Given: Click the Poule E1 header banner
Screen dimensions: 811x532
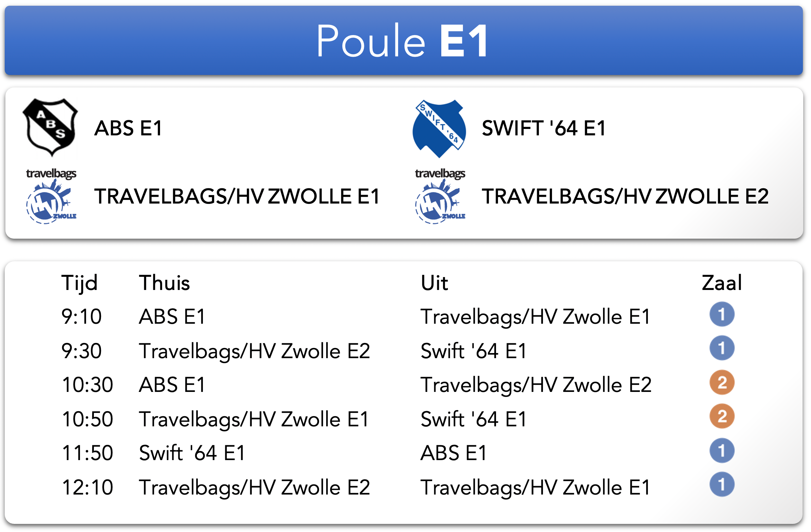Looking at the screenshot, I should 404,40.
